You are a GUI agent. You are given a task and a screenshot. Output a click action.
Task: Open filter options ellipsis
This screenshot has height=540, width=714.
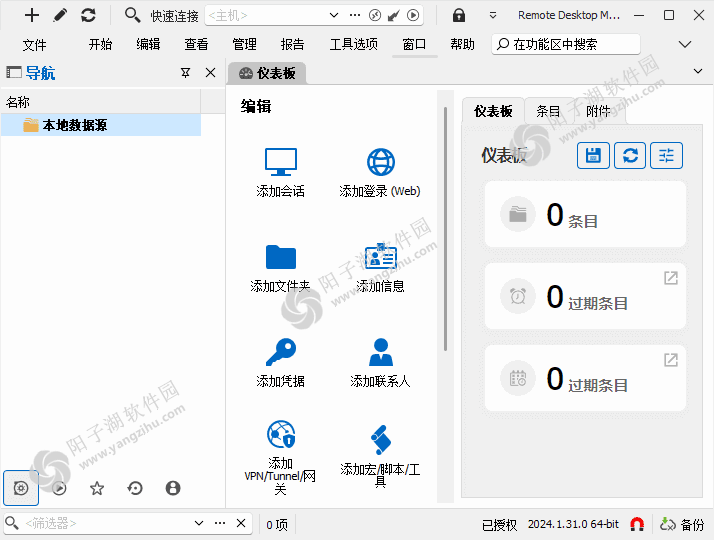click(x=220, y=523)
